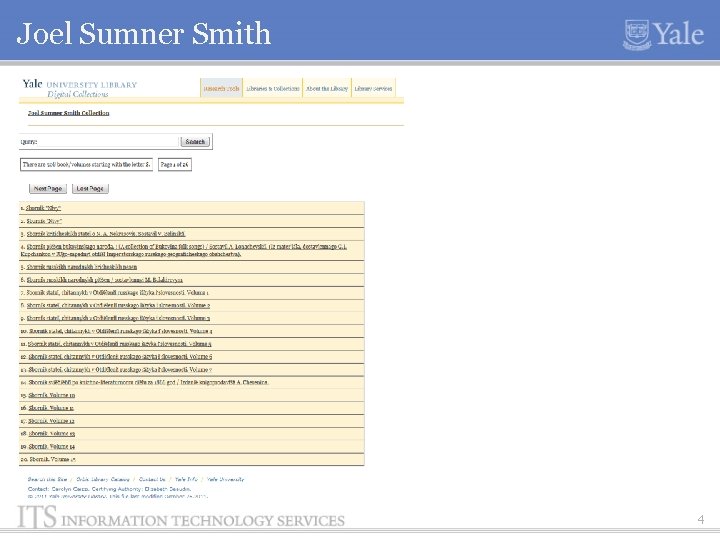
Task: Open item 15 Sbornik Volume 10
Action: click(x=51, y=395)
